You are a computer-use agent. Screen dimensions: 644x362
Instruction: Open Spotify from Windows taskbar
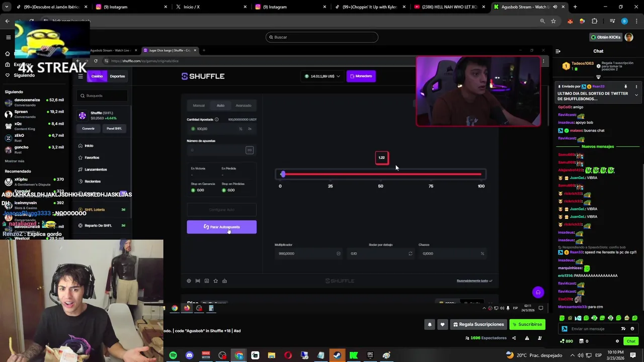(173, 355)
